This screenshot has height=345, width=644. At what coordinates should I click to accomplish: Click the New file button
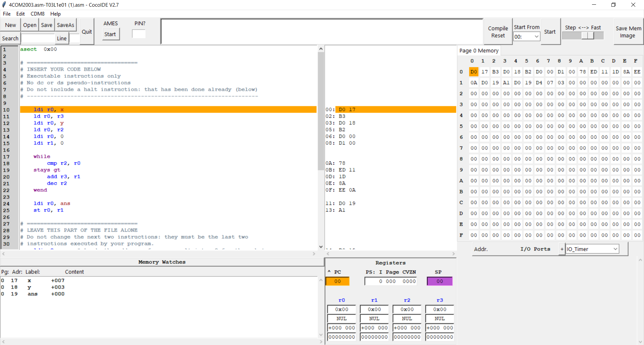coord(10,25)
